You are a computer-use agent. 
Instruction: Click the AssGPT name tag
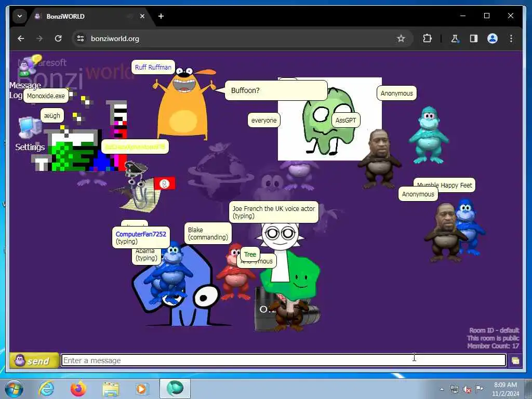(345, 121)
